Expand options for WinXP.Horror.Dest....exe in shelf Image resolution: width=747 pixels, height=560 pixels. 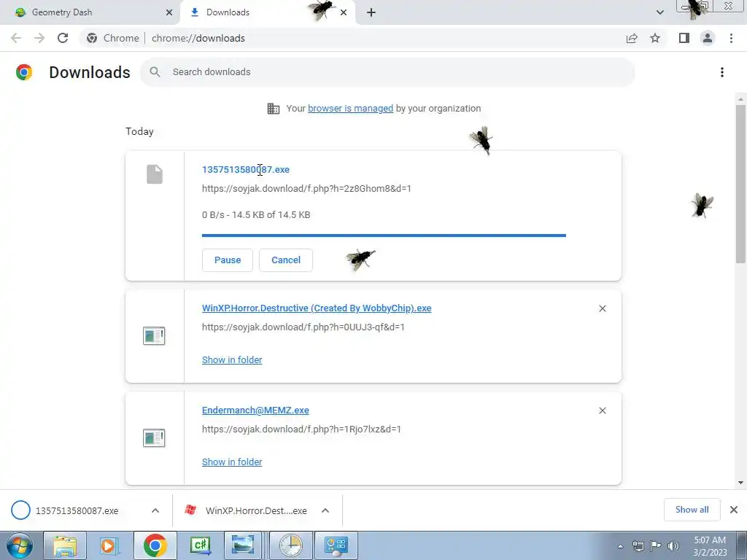325,510
